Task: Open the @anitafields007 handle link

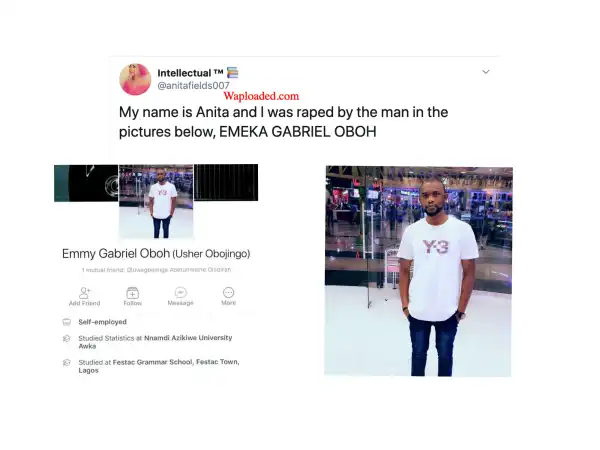Action: [193, 85]
